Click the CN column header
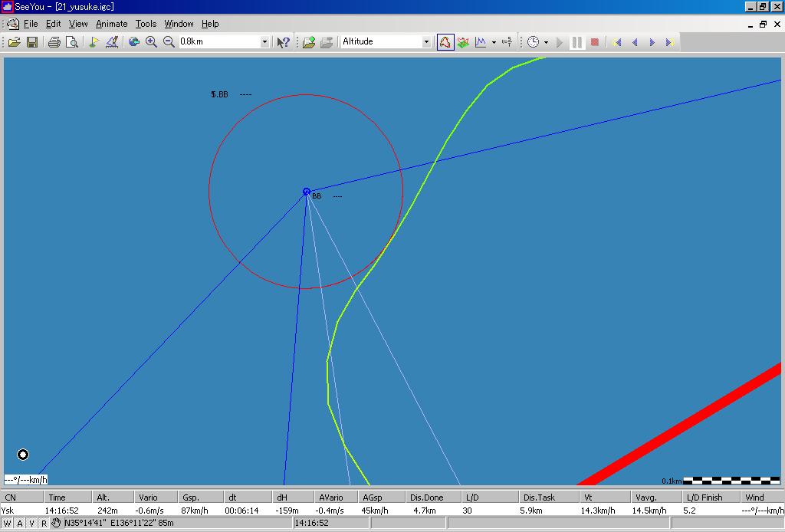This screenshot has height=532, width=785. tap(21, 498)
